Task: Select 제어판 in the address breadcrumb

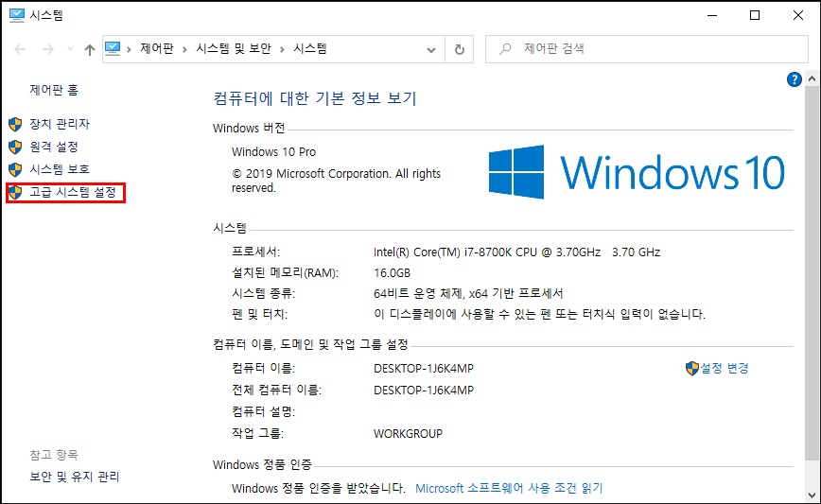Action: pyautogui.click(x=157, y=48)
